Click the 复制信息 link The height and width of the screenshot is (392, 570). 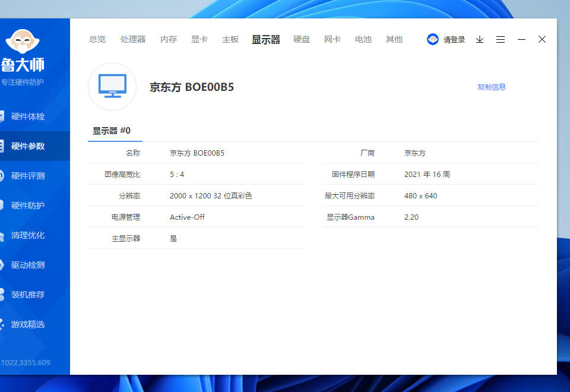pyautogui.click(x=492, y=87)
